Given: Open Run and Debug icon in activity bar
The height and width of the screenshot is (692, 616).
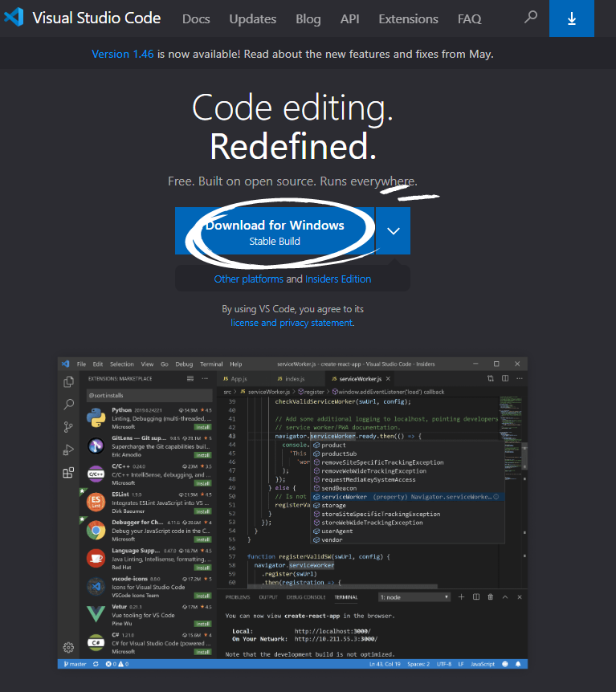Looking at the screenshot, I should pyautogui.click(x=68, y=450).
